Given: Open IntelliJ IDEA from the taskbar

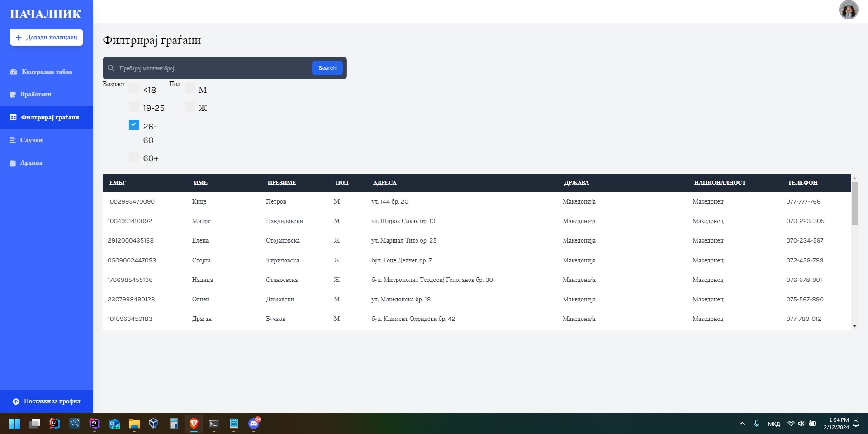Looking at the screenshot, I should coord(55,424).
